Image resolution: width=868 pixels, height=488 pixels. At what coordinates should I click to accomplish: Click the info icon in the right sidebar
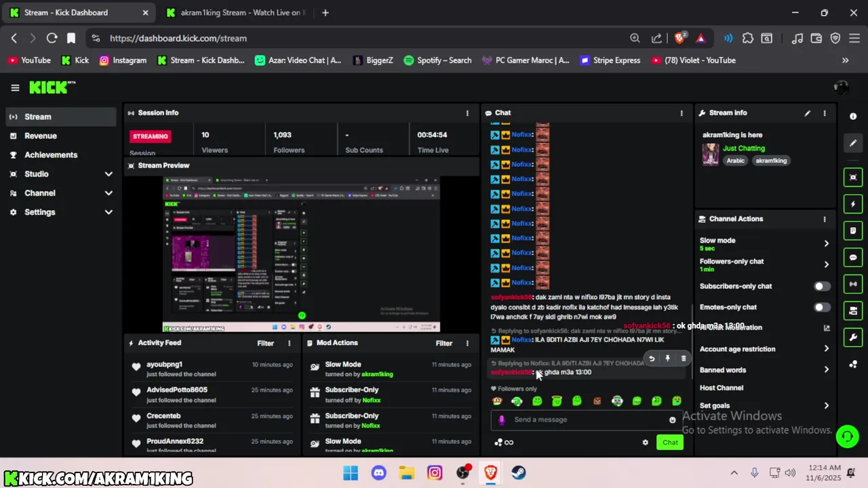[853, 117]
